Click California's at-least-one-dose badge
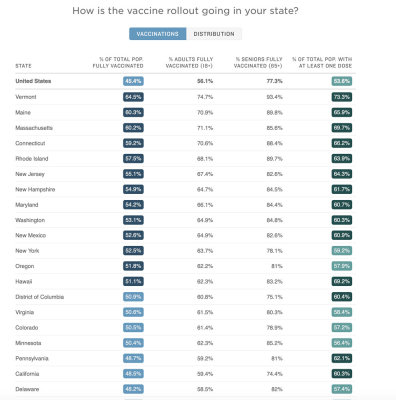Viewport: 396px width, 400px height. (x=342, y=374)
